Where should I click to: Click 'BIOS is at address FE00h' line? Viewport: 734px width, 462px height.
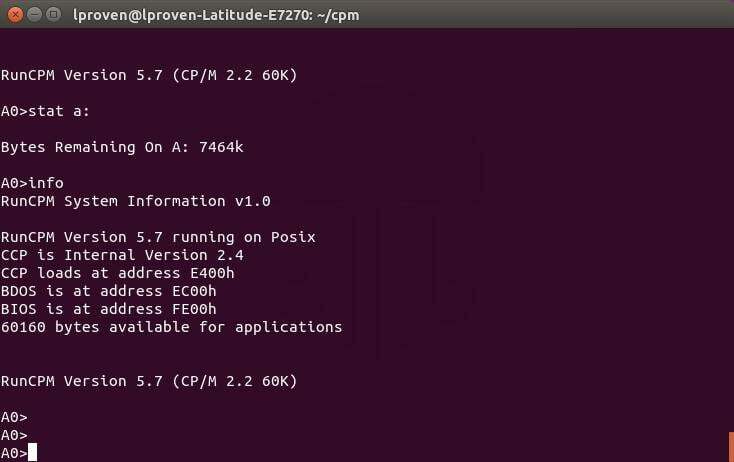108,309
